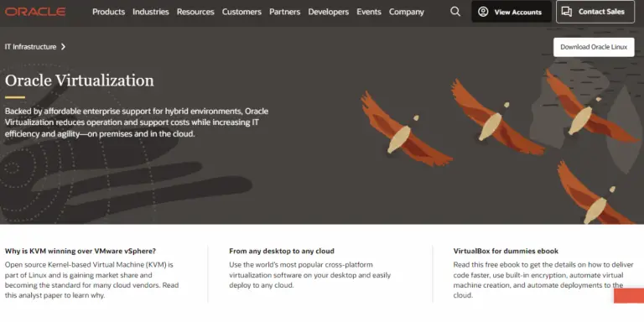
Task: Open the search magnifier icon
Action: [x=455, y=12]
